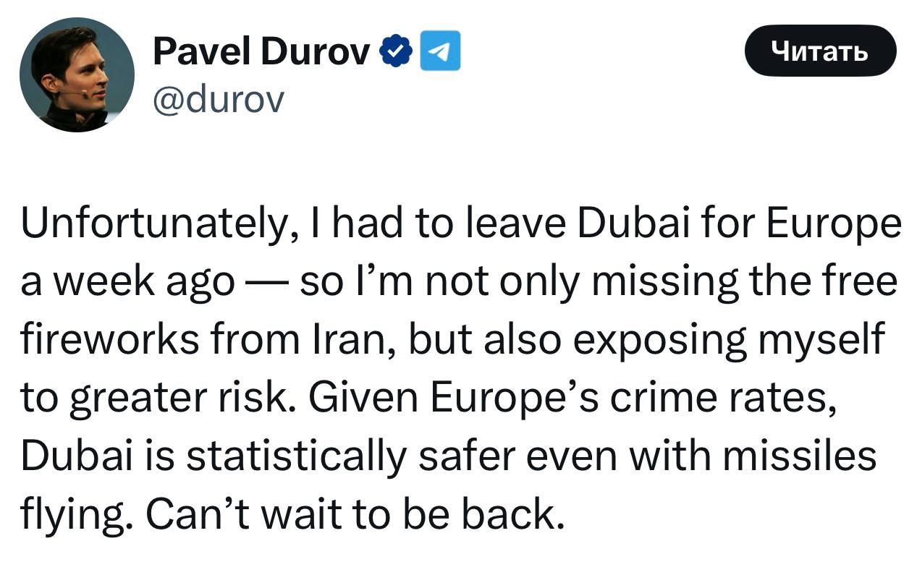Open the Telegram affiliation badge
This screenshot has height=588, width=917.
[x=441, y=52]
